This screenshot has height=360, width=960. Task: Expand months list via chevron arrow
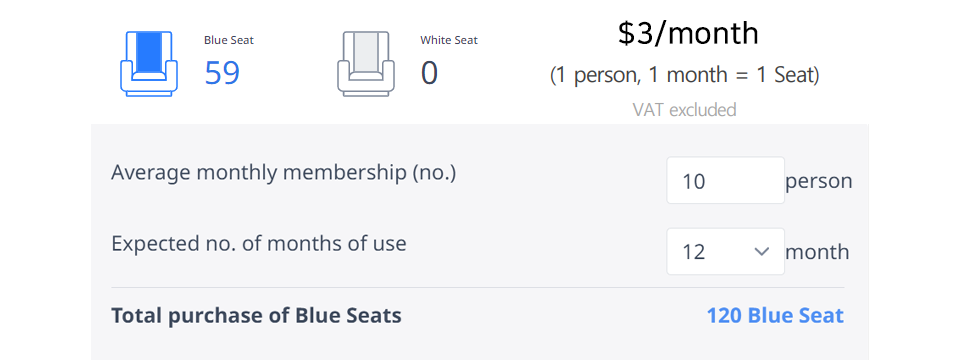pos(762,252)
